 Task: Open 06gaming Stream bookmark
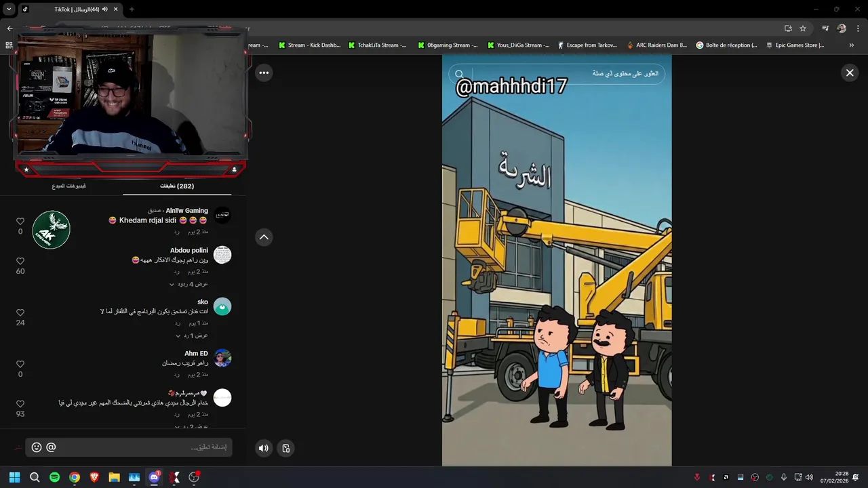[448, 45]
